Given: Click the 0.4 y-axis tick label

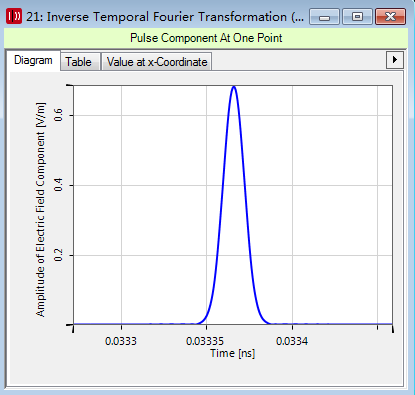Looking at the screenshot, I should pyautogui.click(x=58, y=185).
